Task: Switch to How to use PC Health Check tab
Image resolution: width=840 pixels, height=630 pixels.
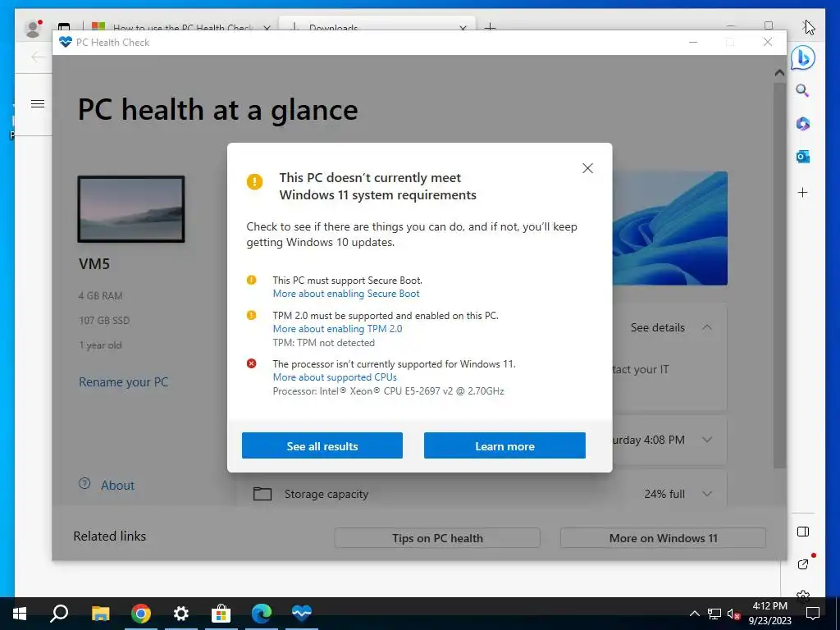Action: (182, 27)
